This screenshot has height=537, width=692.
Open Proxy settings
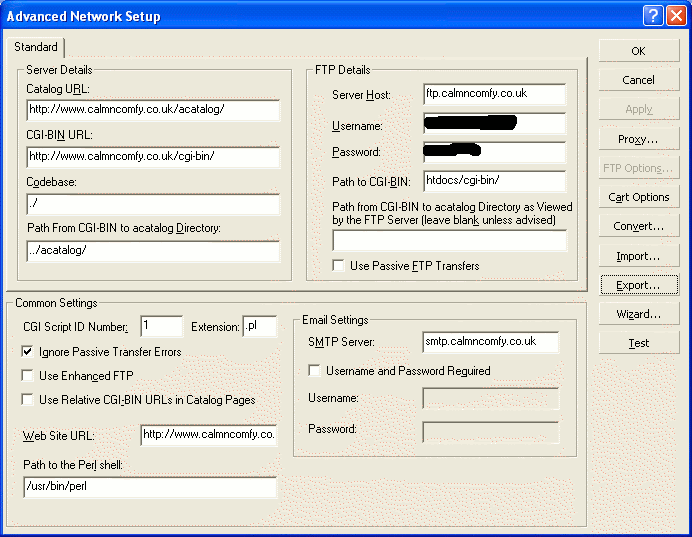click(x=638, y=139)
